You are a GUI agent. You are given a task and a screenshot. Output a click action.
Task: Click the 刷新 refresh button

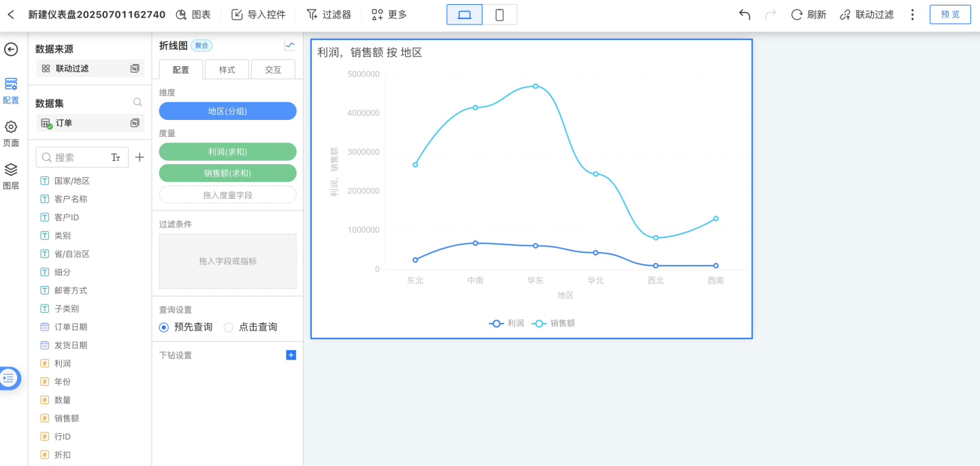tap(808, 14)
